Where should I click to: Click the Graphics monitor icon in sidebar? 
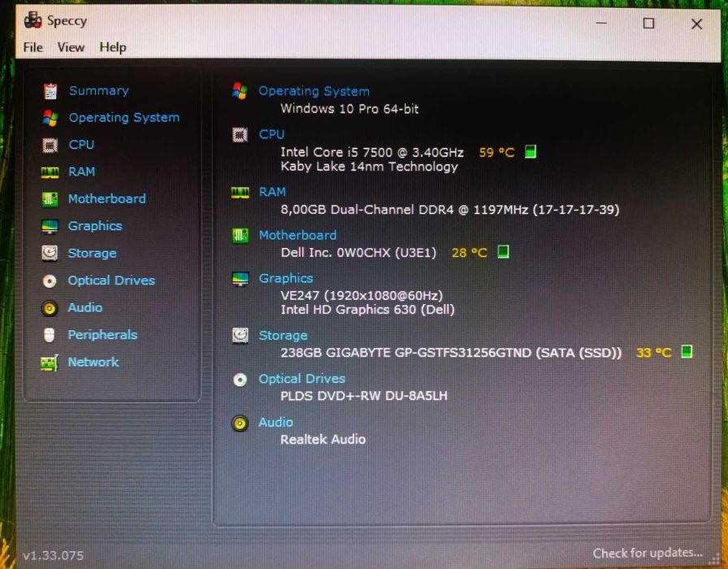(x=50, y=226)
